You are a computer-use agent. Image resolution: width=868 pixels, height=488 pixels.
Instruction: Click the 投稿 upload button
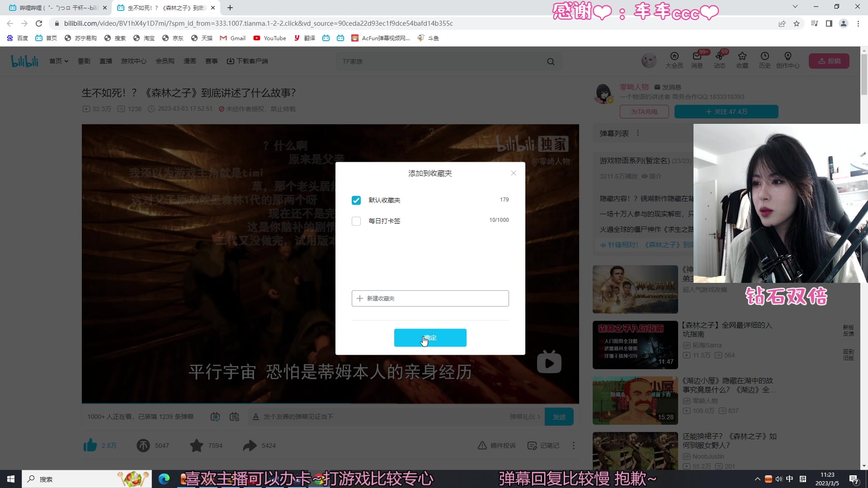tap(829, 61)
